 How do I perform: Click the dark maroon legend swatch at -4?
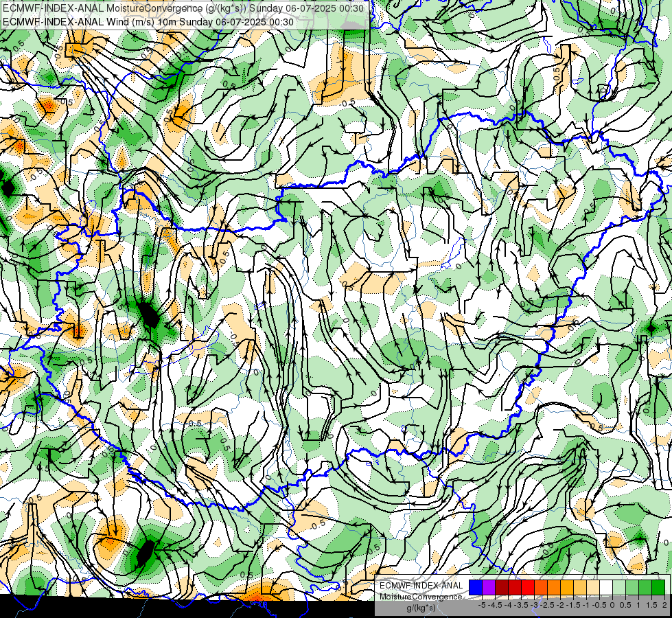tap(502, 588)
